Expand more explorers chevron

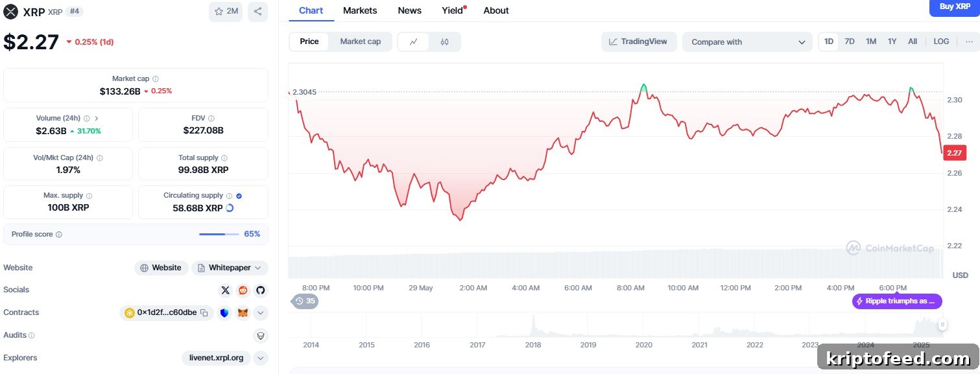point(261,358)
